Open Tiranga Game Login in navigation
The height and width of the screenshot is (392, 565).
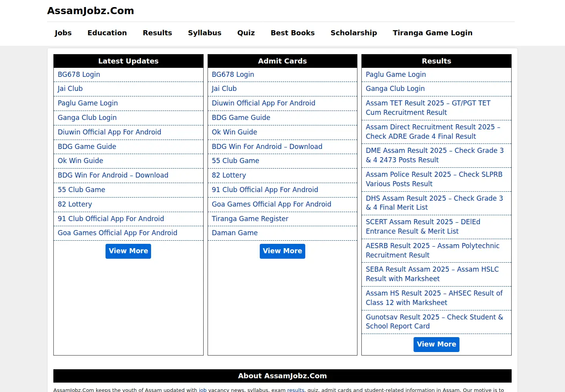(x=432, y=33)
